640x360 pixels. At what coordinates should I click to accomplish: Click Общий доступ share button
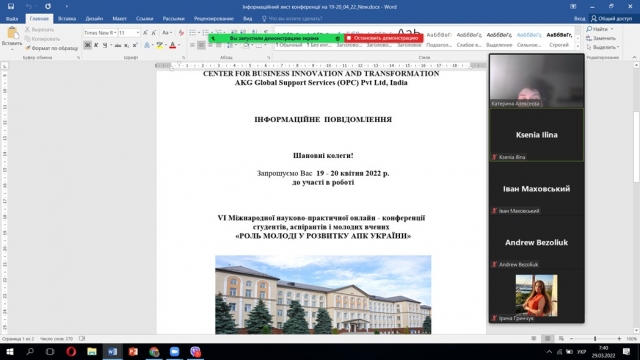pyautogui.click(x=611, y=18)
